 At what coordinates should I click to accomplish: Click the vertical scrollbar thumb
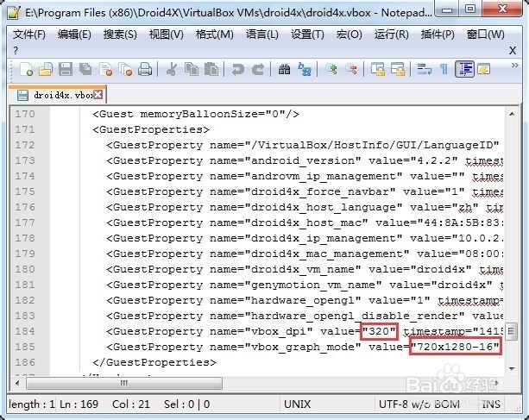point(512,332)
